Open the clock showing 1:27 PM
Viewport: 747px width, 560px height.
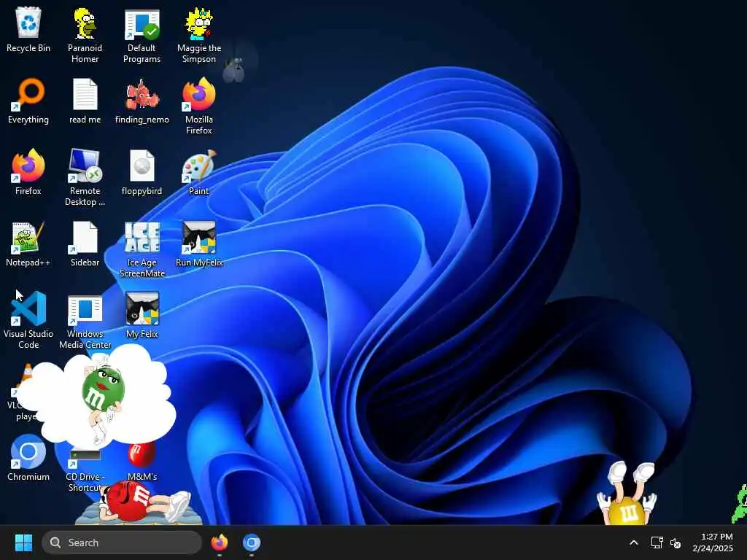[x=713, y=542]
